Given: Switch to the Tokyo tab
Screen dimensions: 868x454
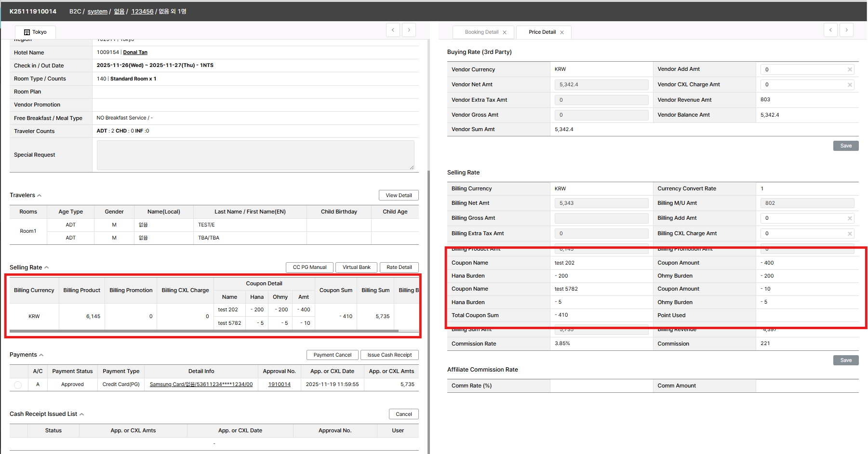Looking at the screenshot, I should point(35,32).
